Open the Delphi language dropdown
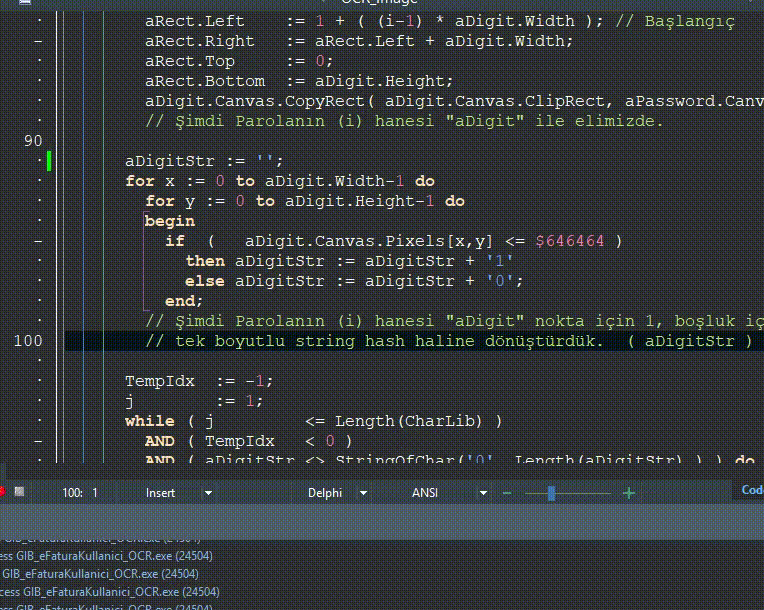The image size is (764, 610). click(x=363, y=493)
